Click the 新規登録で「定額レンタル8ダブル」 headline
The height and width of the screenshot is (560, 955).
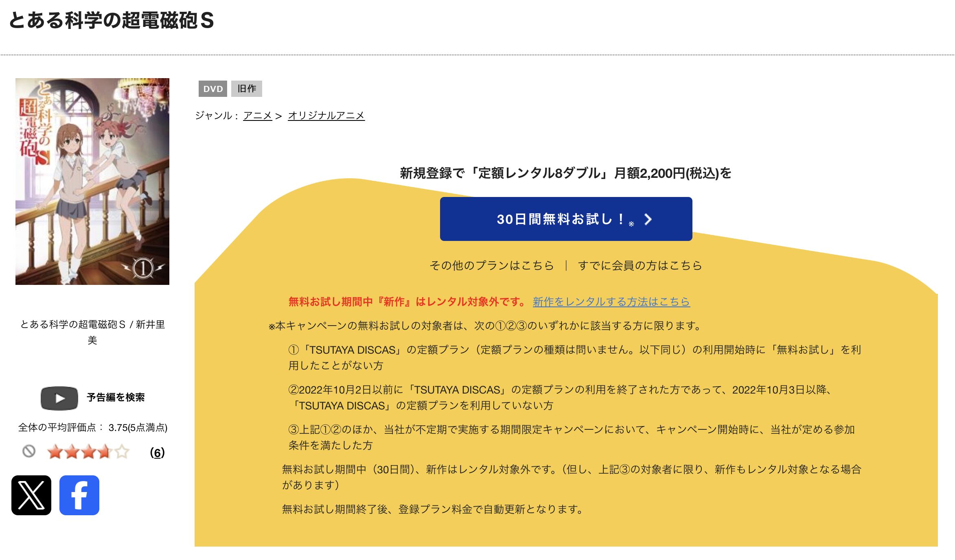(566, 173)
